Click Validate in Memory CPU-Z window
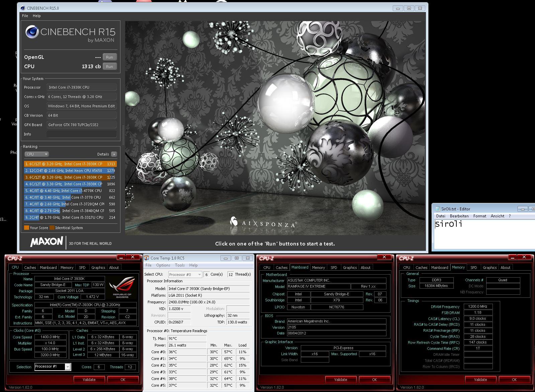This screenshot has height=392, width=535. coord(480,380)
